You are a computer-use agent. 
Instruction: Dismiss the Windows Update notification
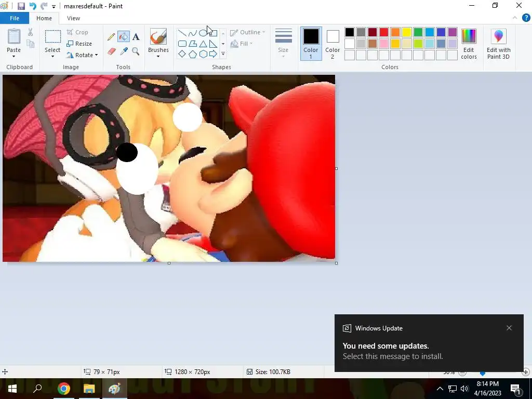[509, 328]
